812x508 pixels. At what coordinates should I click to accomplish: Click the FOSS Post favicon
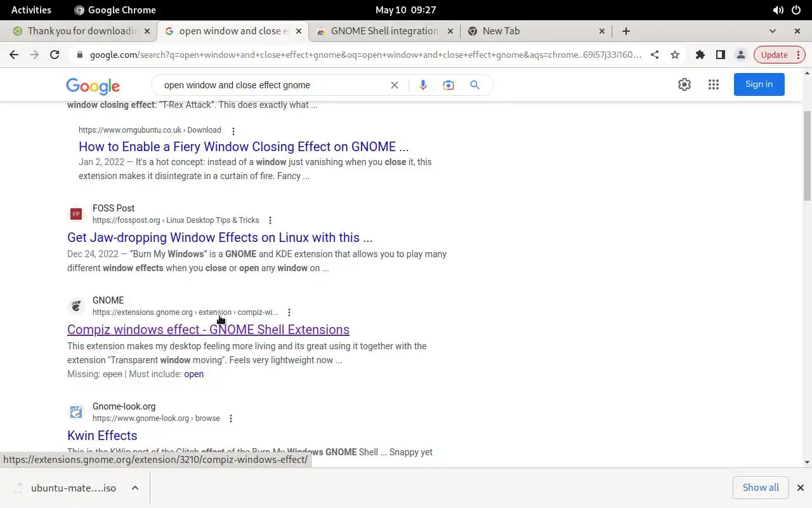click(x=76, y=214)
